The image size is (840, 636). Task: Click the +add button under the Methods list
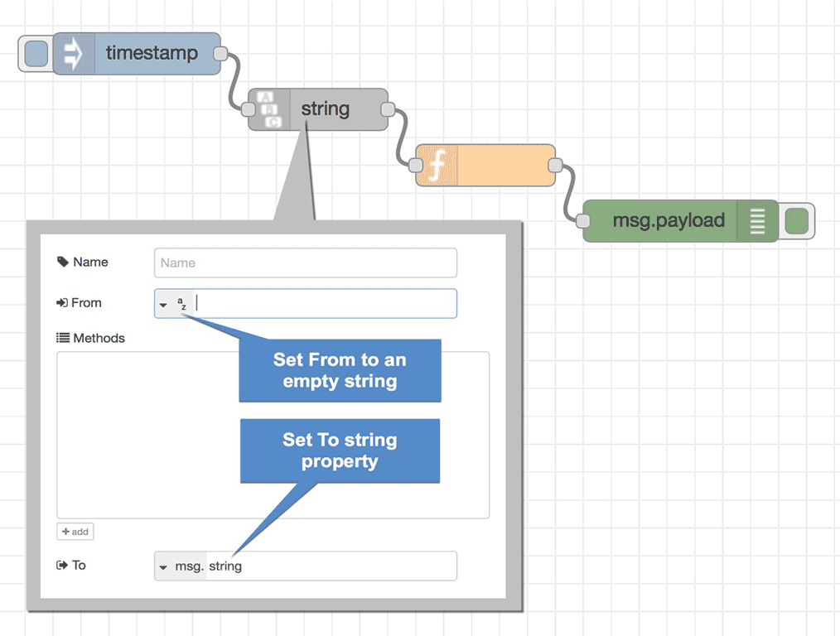click(75, 531)
